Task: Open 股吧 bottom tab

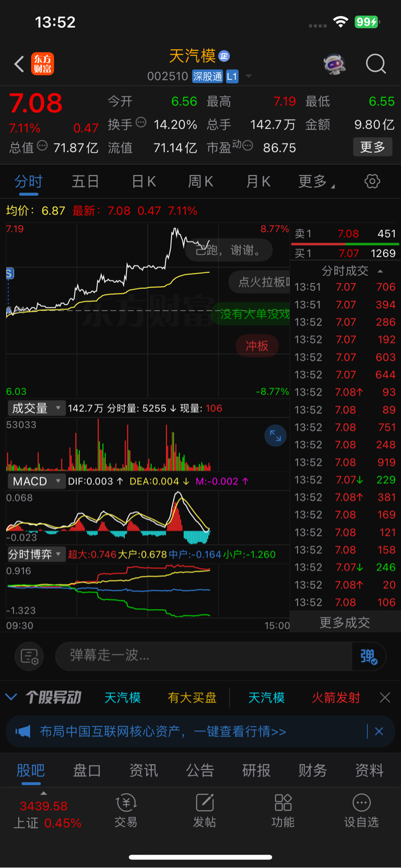Action: pos(31,770)
